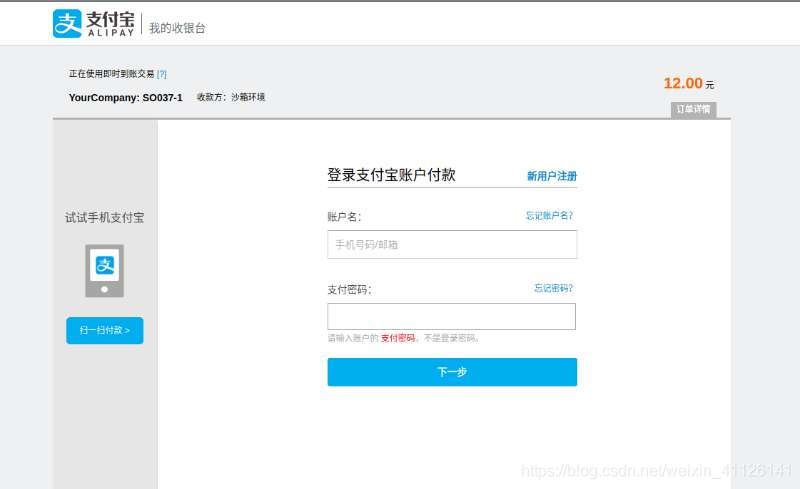Click the 订单详情 order details button
Image resolution: width=800 pixels, height=489 pixels.
(x=693, y=109)
